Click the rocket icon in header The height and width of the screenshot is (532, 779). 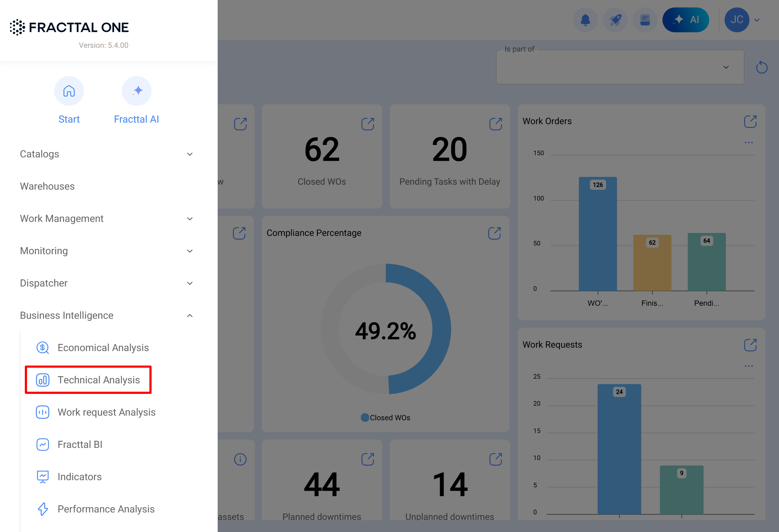(x=615, y=20)
